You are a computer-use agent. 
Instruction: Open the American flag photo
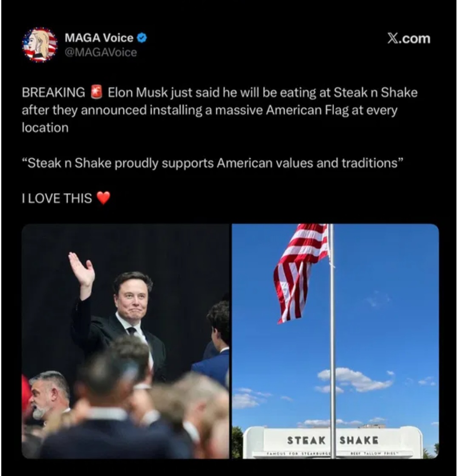[x=335, y=341]
